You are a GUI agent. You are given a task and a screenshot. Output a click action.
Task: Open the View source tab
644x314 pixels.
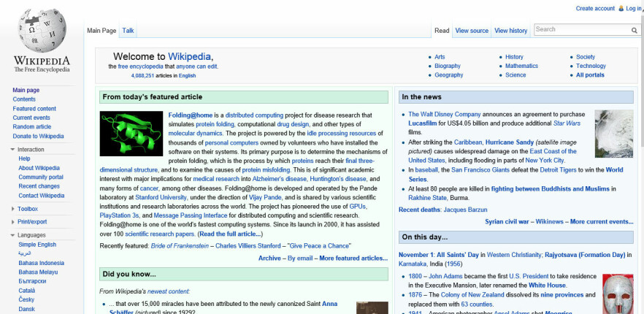(x=472, y=31)
